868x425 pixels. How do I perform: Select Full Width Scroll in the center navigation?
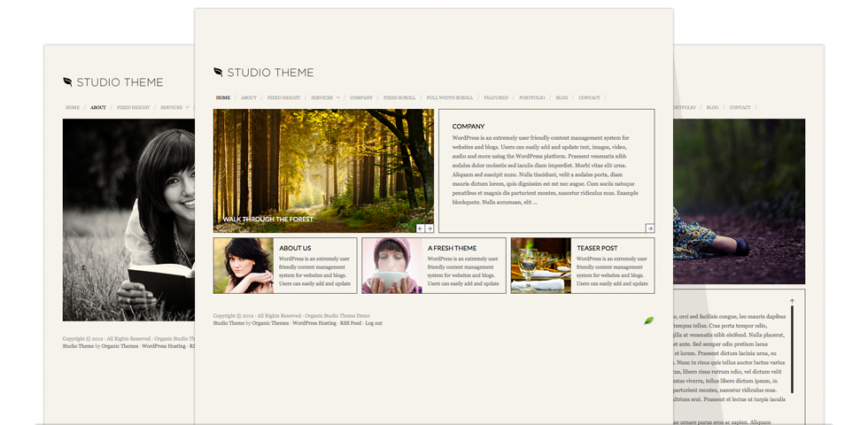point(450,98)
